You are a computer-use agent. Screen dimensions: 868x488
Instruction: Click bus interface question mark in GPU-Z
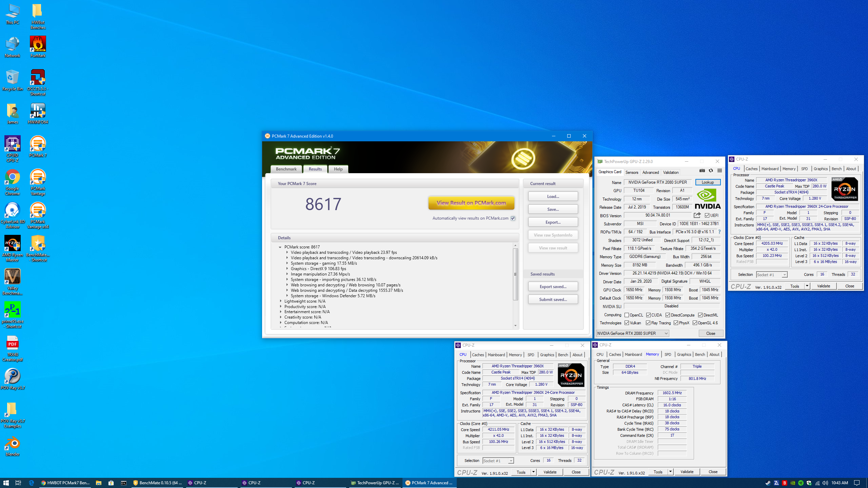[719, 232]
